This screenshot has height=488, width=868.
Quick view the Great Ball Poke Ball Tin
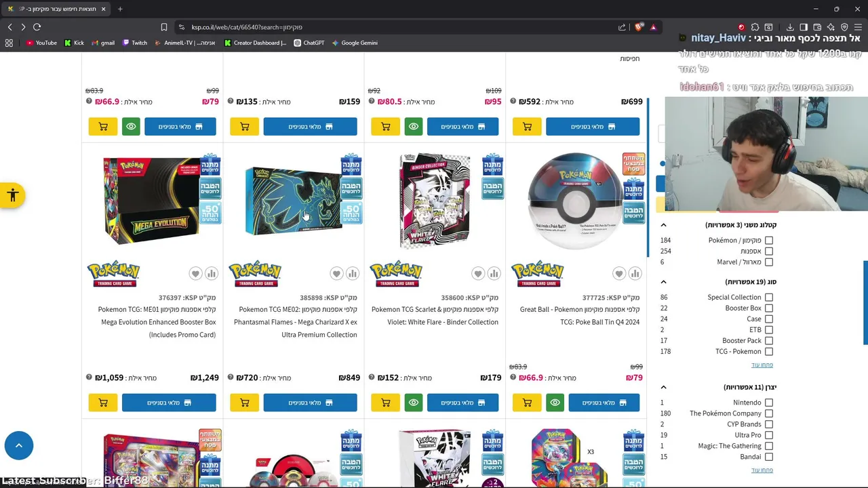(x=555, y=403)
